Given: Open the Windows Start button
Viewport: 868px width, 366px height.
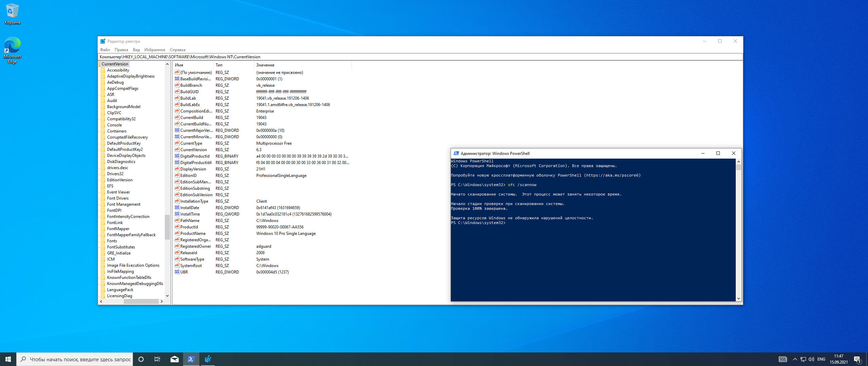Looking at the screenshot, I should [x=8, y=359].
